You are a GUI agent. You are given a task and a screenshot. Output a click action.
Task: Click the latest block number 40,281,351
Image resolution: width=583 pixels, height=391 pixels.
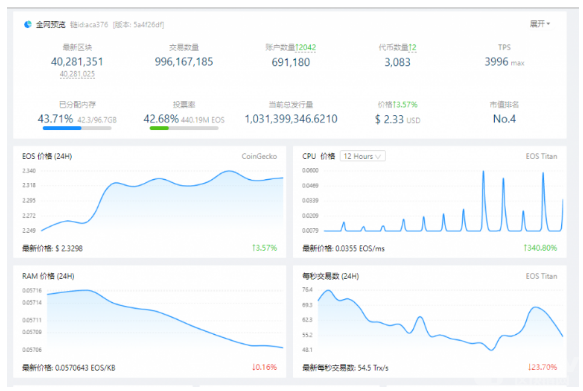(x=77, y=62)
